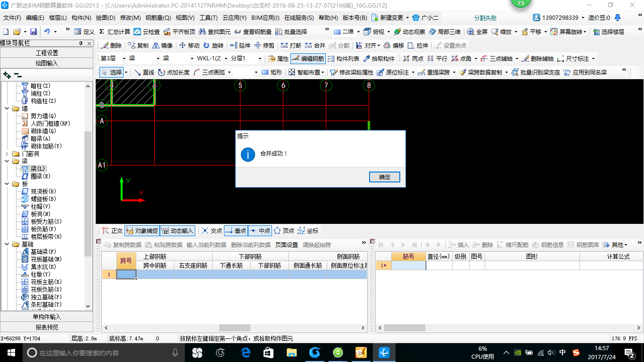Toggle 垂点 perpendicular snap
The height and width of the screenshot is (362, 644).
[236, 230]
